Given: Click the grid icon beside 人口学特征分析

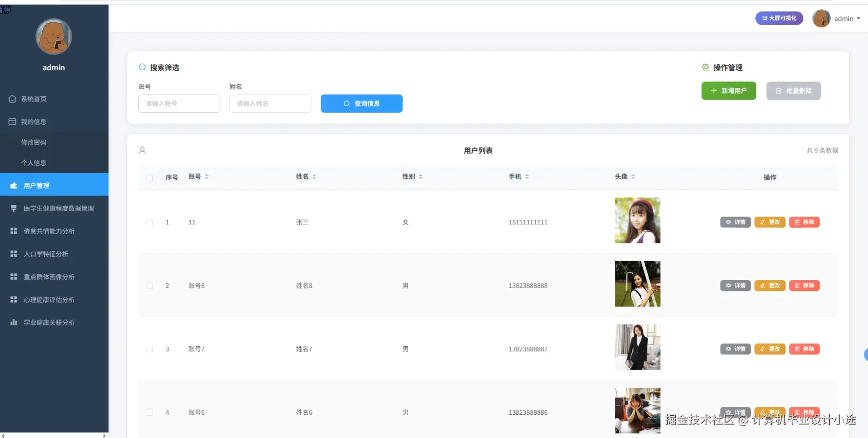Looking at the screenshot, I should (14, 254).
